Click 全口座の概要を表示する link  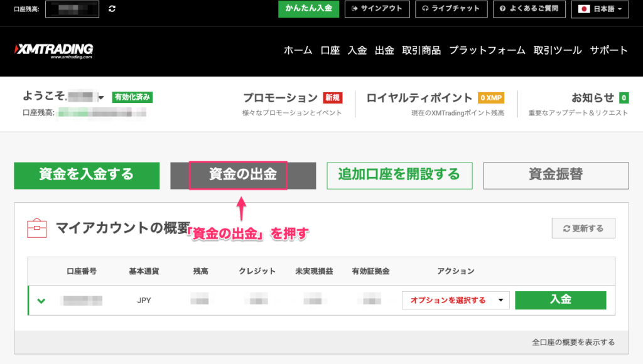coord(573,342)
